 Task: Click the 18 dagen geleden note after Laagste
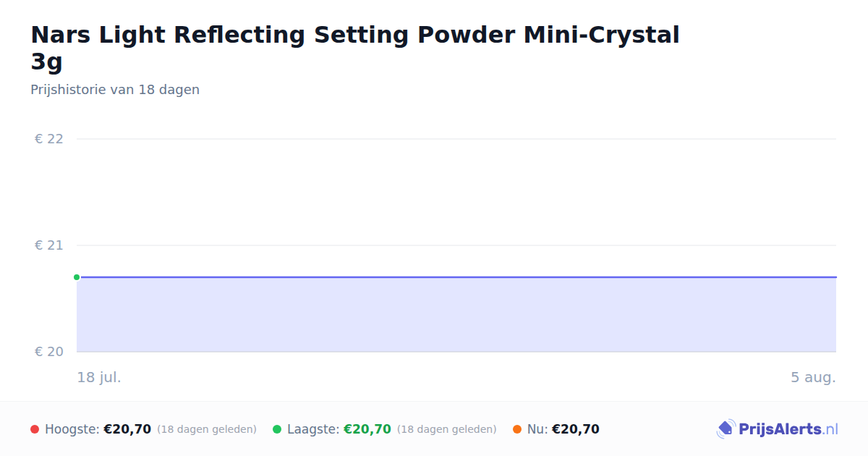447,429
